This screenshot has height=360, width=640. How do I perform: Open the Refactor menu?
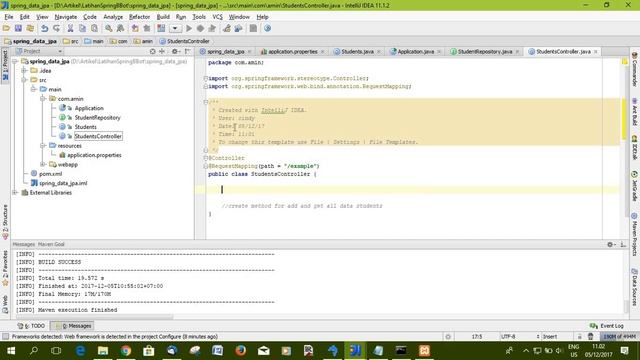coord(139,17)
